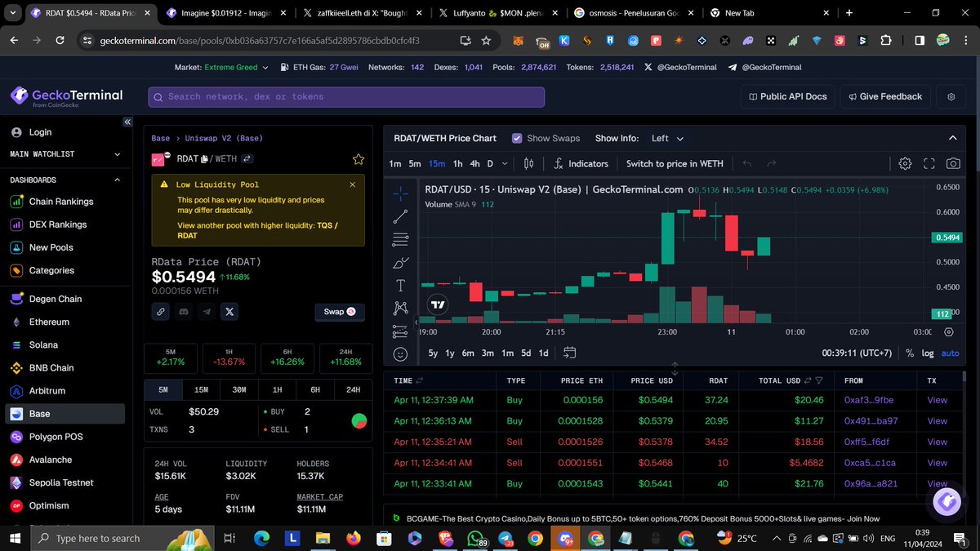Viewport: 980px width, 551px height.
Task: Open go-to-date calendar icon
Action: point(569,353)
